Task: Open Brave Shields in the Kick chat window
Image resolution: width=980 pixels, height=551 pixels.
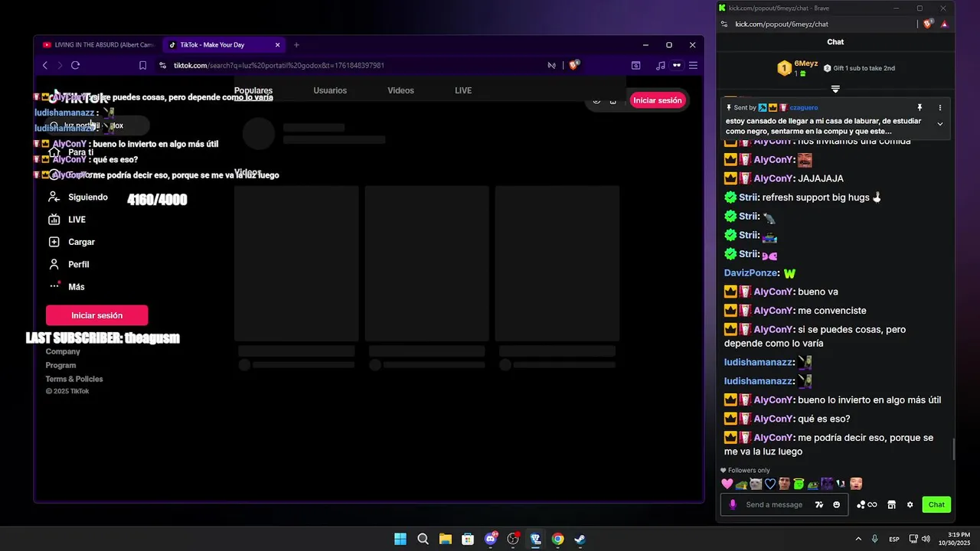Action: [x=928, y=24]
